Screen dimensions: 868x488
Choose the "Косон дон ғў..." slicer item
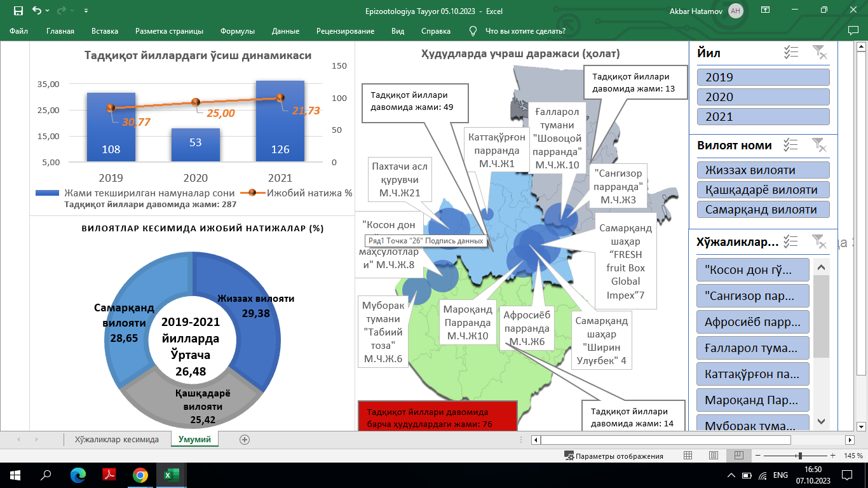click(753, 269)
